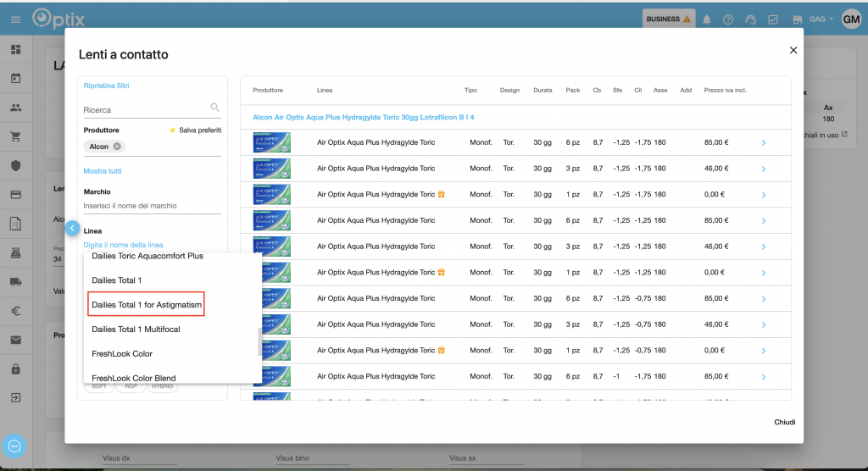Open the GAG store dropdown
The image size is (868, 471).
coord(820,19)
